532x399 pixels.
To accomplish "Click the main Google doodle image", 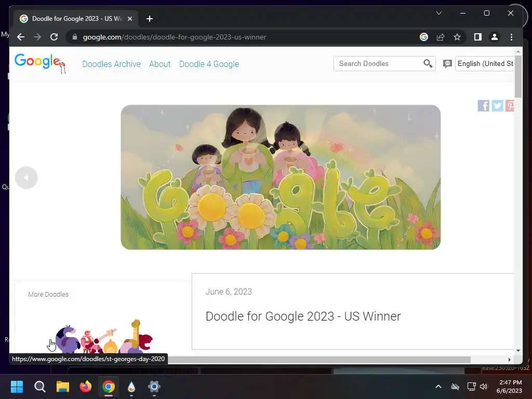I will tap(281, 177).
